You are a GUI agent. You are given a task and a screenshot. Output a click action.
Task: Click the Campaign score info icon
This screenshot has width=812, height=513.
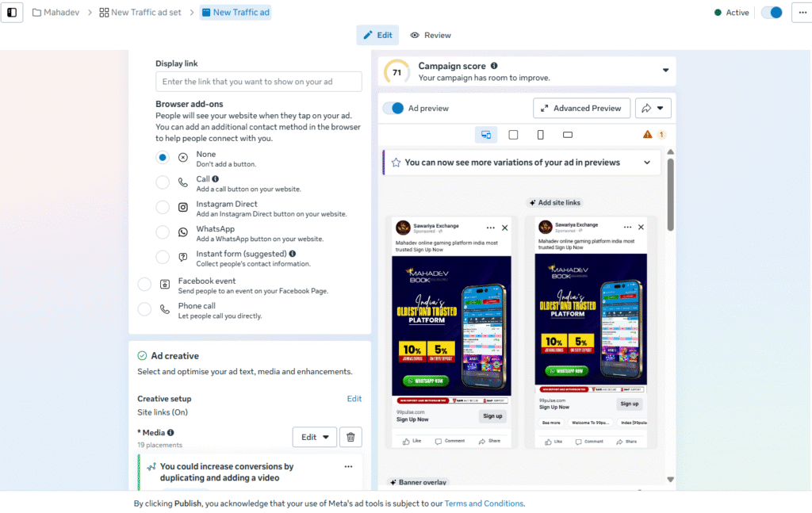click(x=494, y=66)
